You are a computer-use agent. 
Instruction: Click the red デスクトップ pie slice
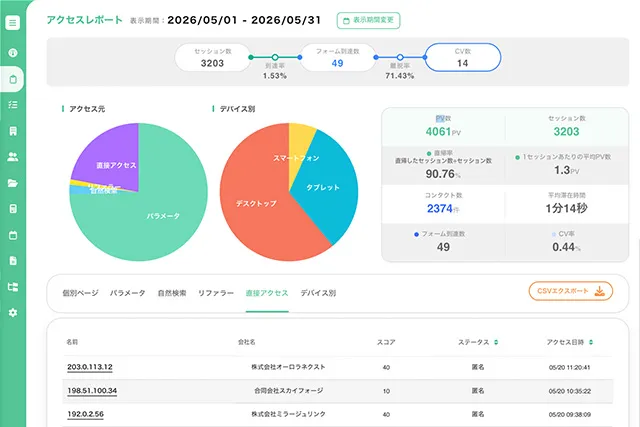pos(256,203)
